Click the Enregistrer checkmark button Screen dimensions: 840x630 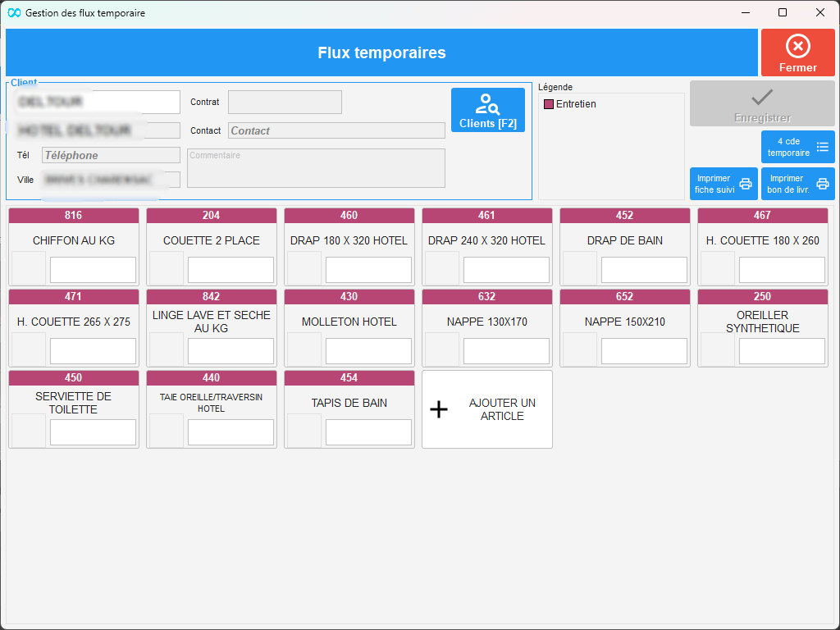click(x=762, y=103)
